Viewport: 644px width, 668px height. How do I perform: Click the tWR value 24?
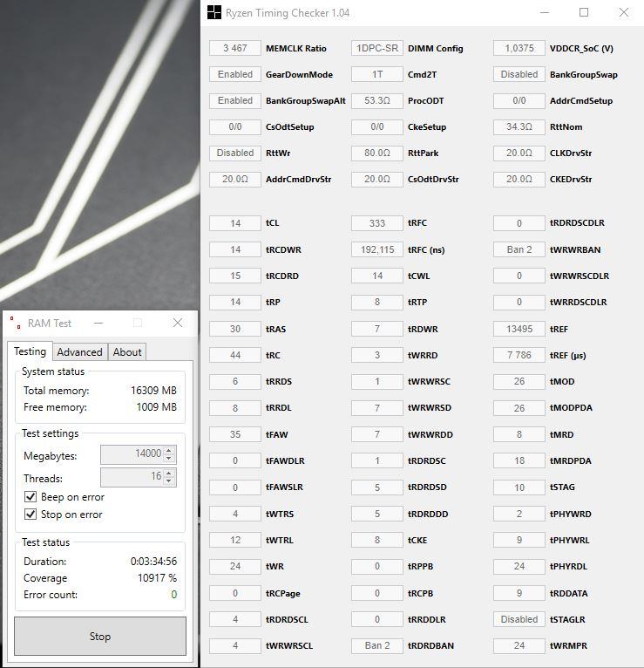click(x=235, y=567)
